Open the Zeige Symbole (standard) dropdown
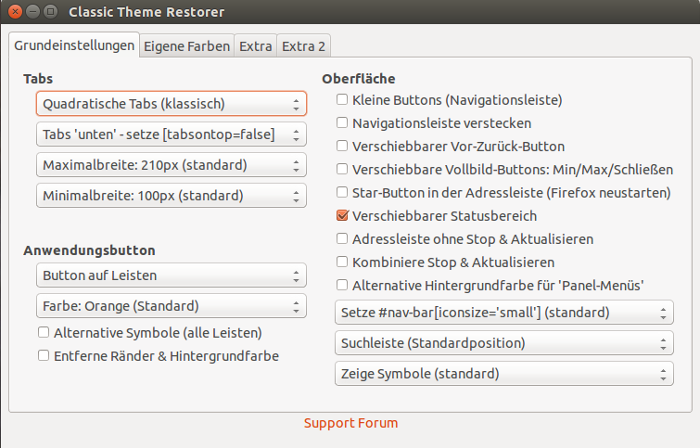 pos(504,375)
